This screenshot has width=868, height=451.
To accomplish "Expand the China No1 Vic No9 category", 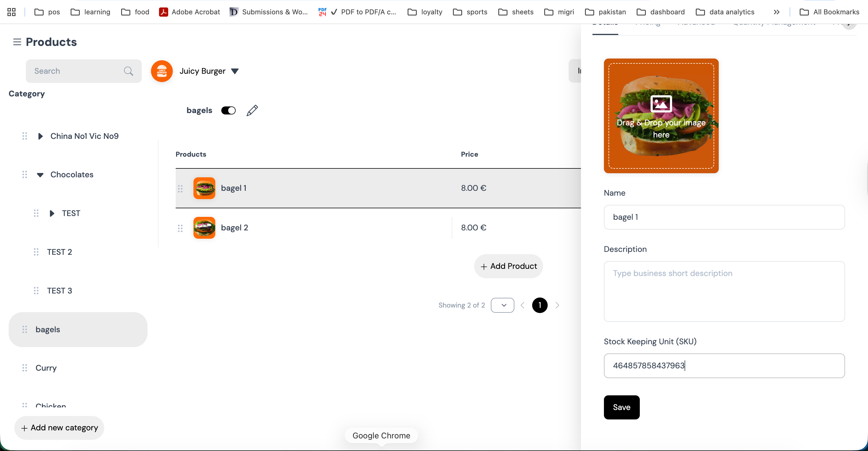I will click(x=40, y=136).
